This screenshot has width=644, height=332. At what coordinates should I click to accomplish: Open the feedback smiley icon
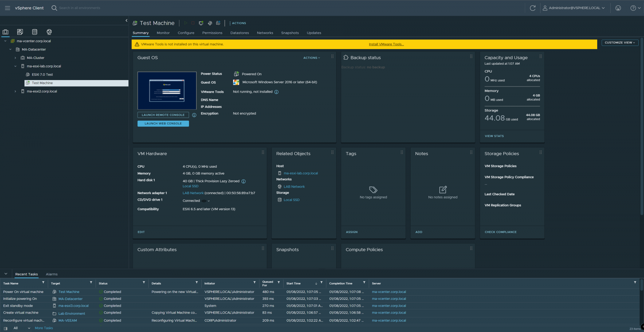[618, 8]
